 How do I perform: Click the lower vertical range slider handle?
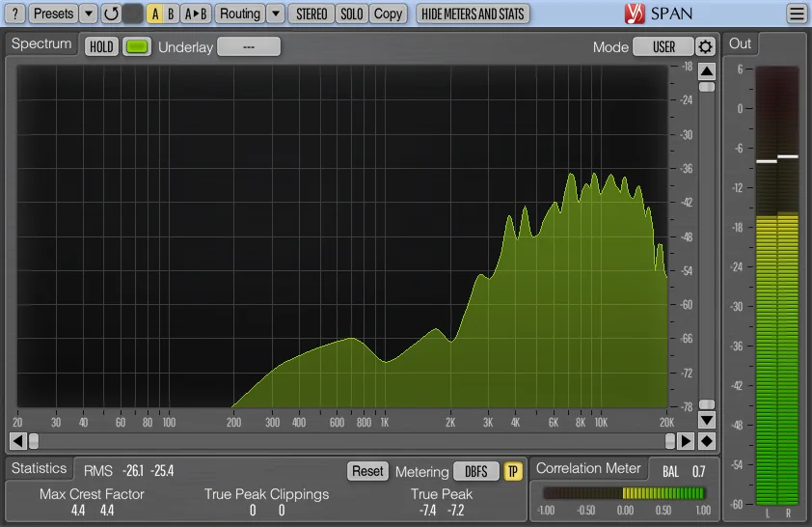tap(707, 404)
